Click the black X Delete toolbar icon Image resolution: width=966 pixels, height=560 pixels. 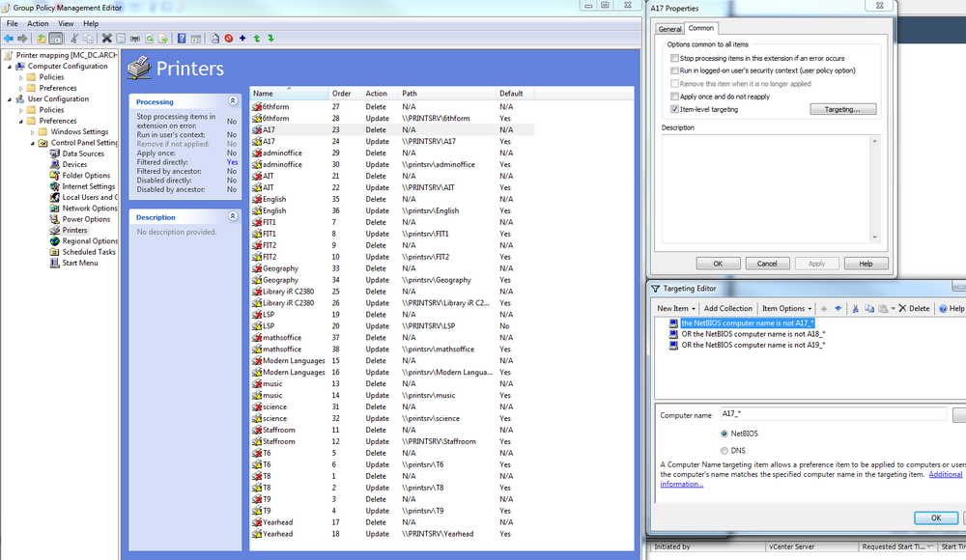click(106, 39)
